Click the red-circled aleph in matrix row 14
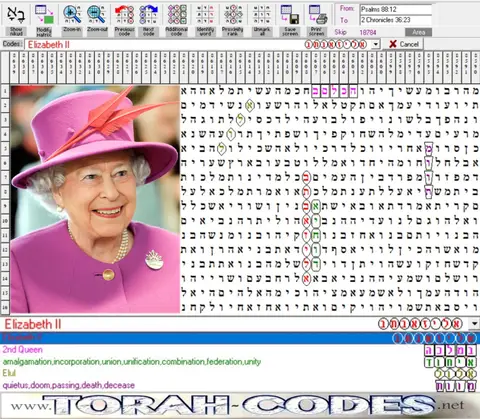Screen dimensions: 480x419 point(306,278)
